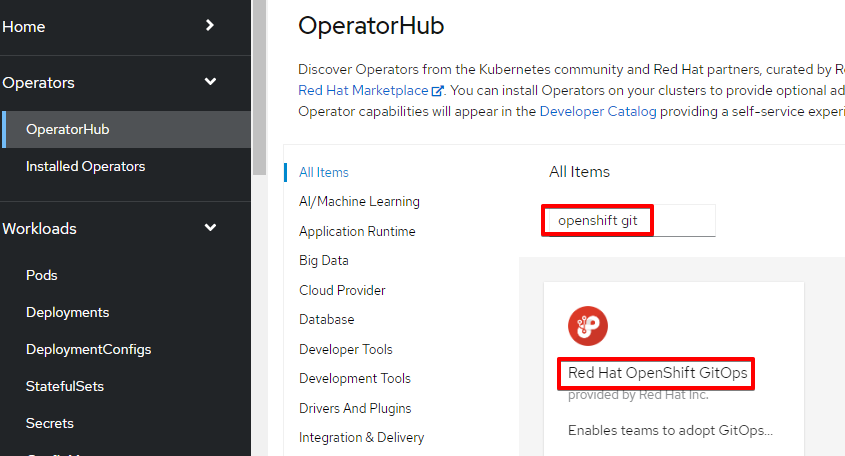Collapse the Workloads navigation section
Viewport: 845px width, 456px height.
click(125, 229)
